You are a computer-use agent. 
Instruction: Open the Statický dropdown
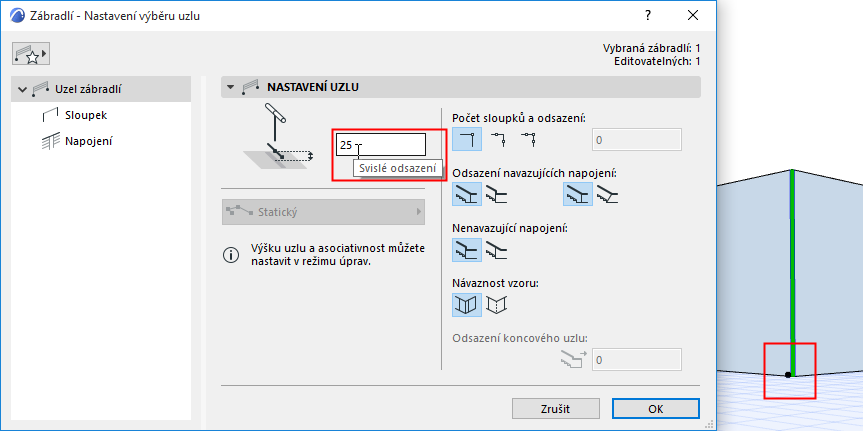point(323,212)
